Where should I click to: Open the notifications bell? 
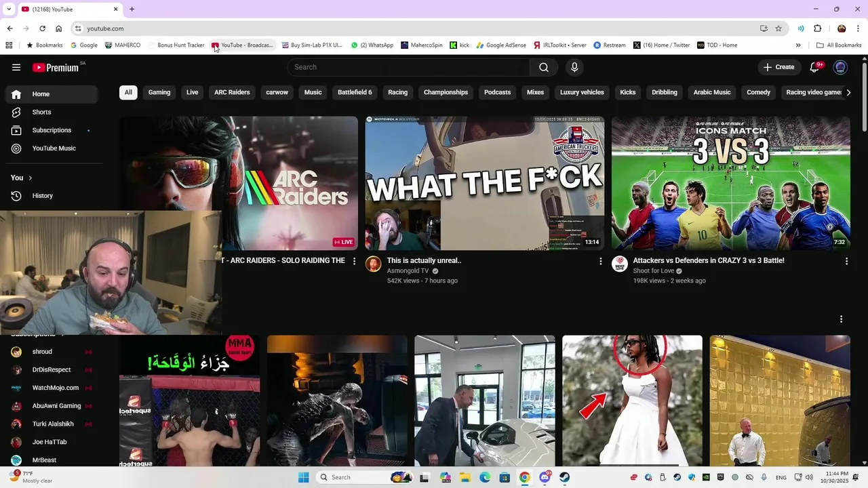(x=816, y=67)
